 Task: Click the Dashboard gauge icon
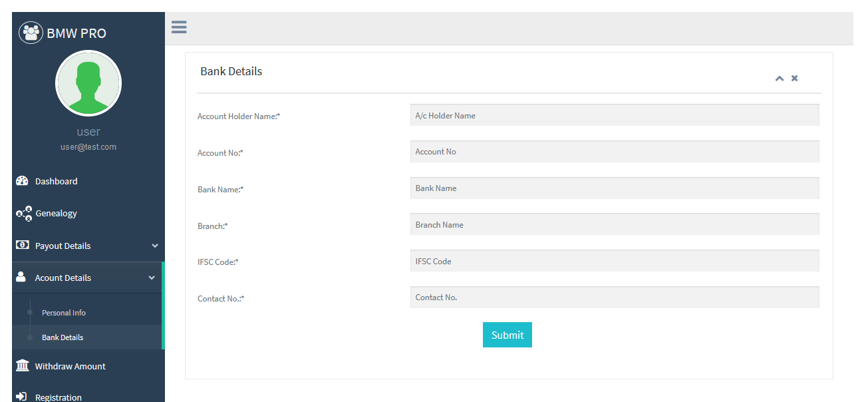(22, 181)
